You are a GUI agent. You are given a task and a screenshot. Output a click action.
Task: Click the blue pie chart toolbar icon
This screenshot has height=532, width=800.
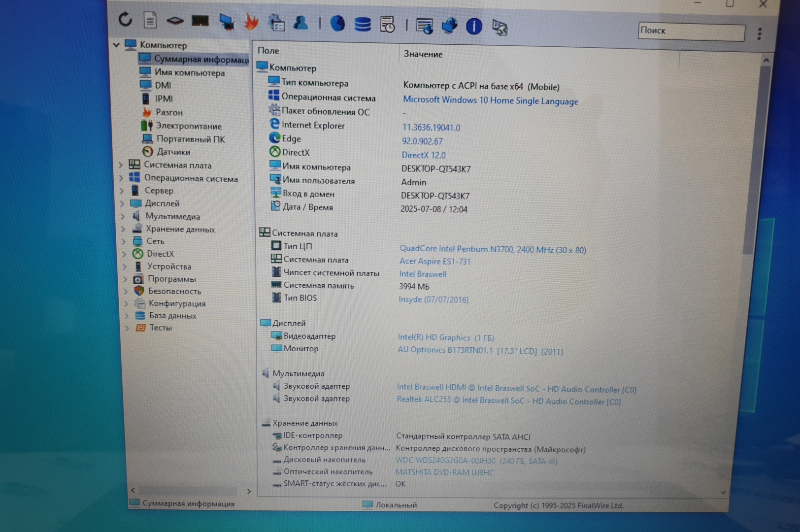click(337, 23)
